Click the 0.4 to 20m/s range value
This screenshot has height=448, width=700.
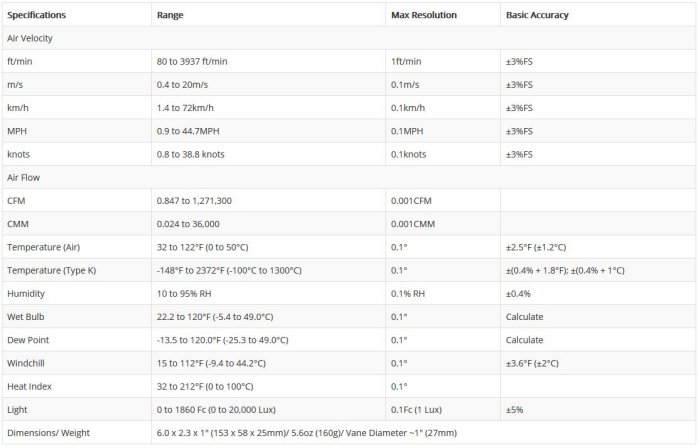click(186, 85)
